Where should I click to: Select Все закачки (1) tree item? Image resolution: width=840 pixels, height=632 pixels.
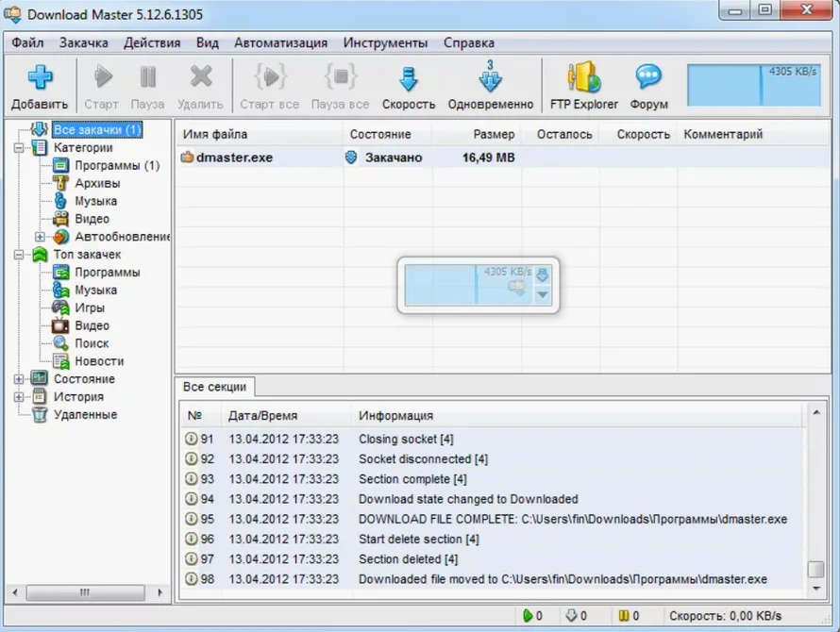pos(97,129)
